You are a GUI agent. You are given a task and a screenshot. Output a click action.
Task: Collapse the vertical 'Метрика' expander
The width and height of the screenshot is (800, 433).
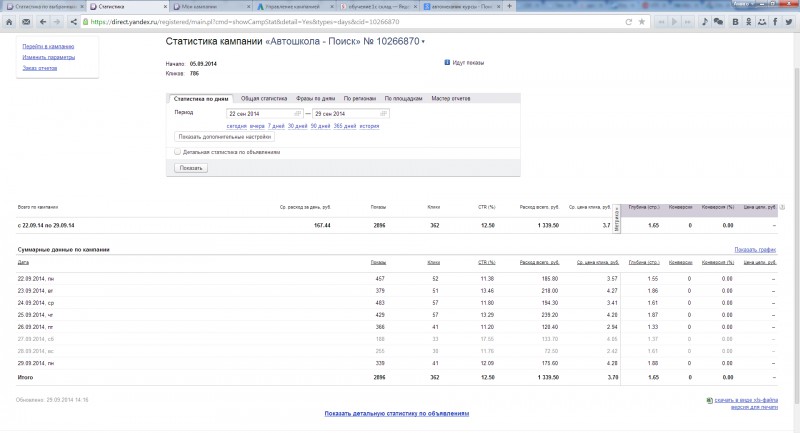click(616, 219)
